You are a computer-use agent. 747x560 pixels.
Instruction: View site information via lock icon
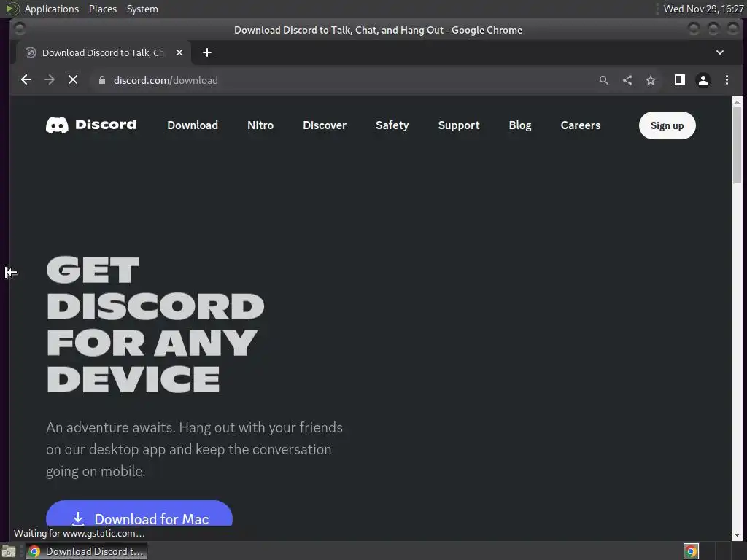pos(101,80)
